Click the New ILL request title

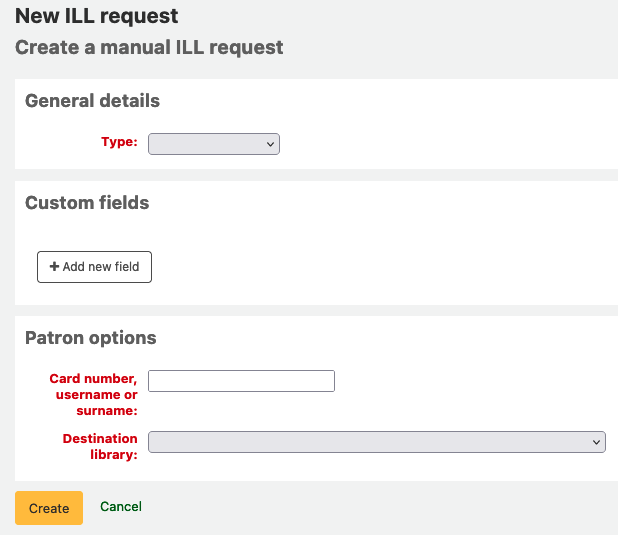pos(97,16)
